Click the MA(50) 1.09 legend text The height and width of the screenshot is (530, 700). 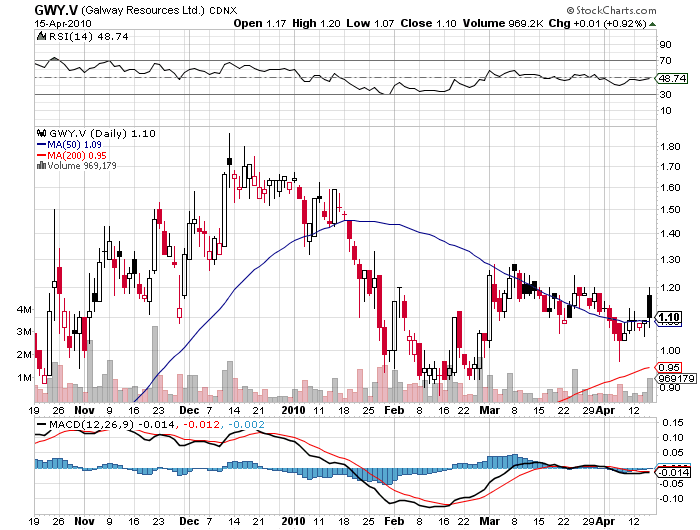pyautogui.click(x=75, y=145)
